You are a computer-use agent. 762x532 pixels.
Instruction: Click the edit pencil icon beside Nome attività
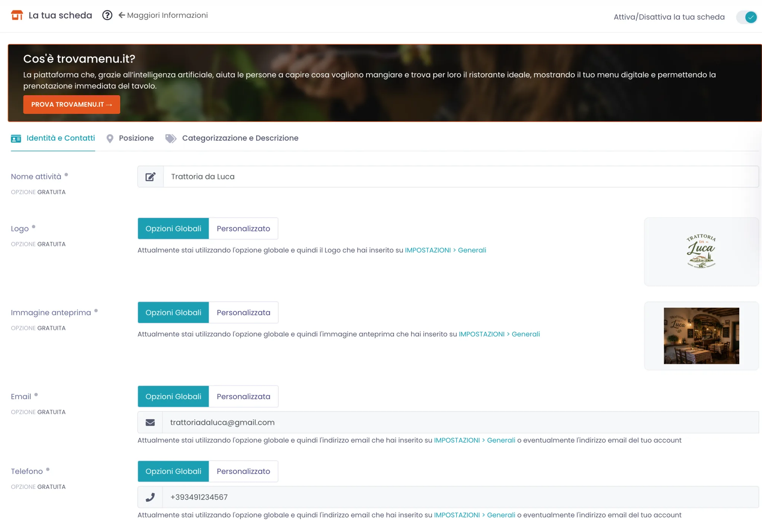tap(150, 177)
